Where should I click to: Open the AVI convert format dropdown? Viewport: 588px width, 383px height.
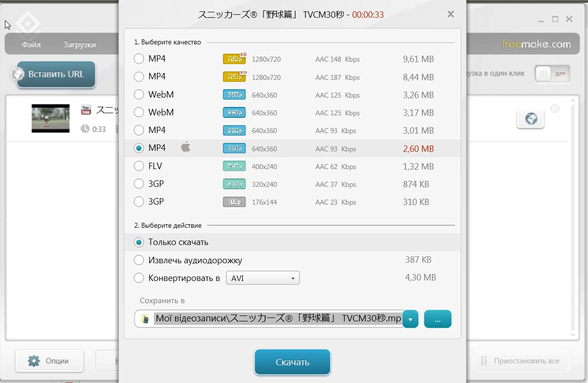(262, 278)
